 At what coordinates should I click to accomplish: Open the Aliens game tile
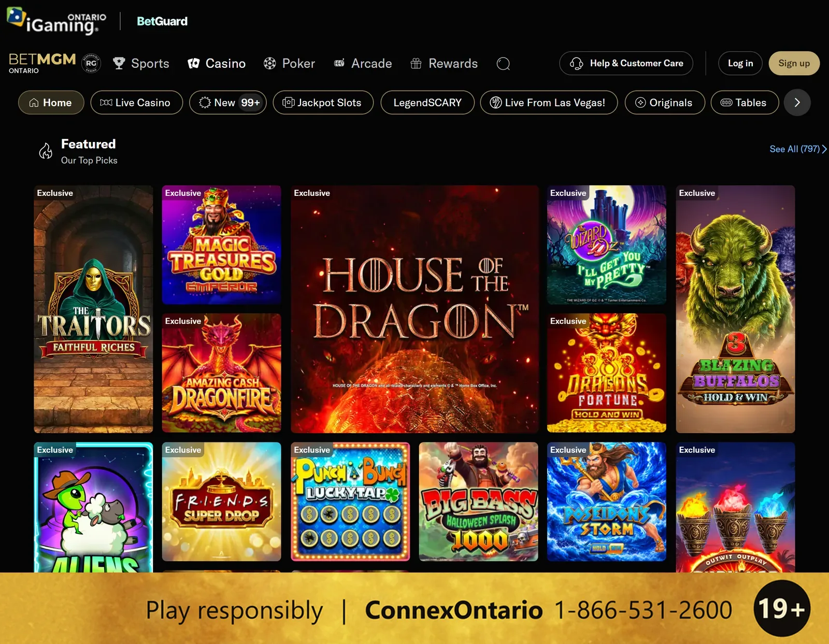pyautogui.click(x=93, y=507)
